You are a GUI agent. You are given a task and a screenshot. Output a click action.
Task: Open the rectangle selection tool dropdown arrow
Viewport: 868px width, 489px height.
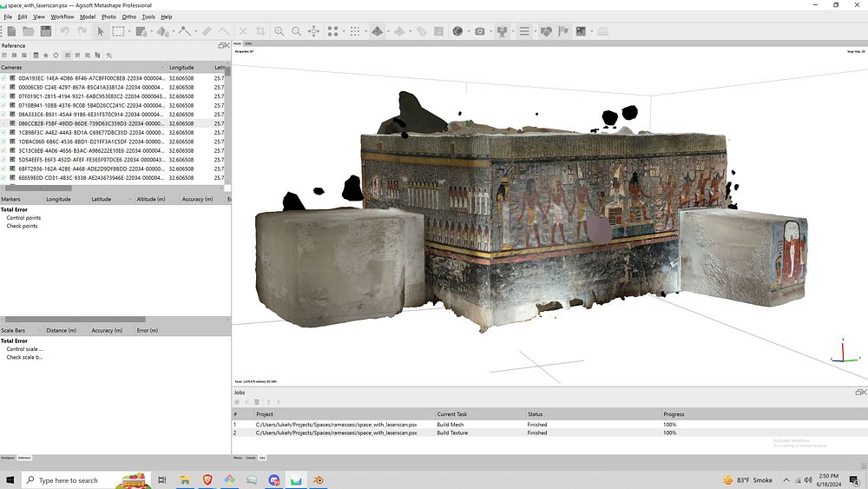click(129, 31)
